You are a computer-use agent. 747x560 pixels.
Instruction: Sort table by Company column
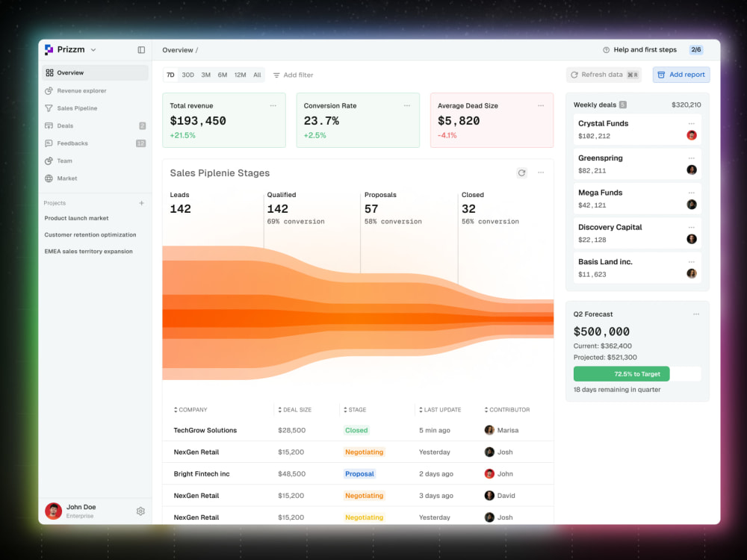pos(190,409)
